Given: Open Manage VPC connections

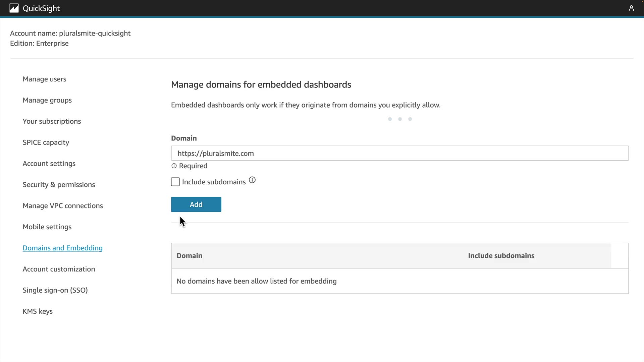Looking at the screenshot, I should (x=63, y=206).
